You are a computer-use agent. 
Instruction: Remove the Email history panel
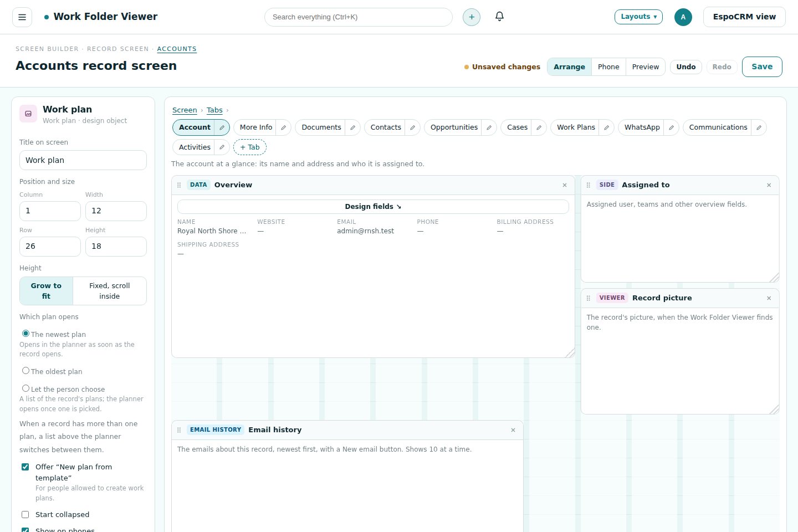pyautogui.click(x=513, y=430)
